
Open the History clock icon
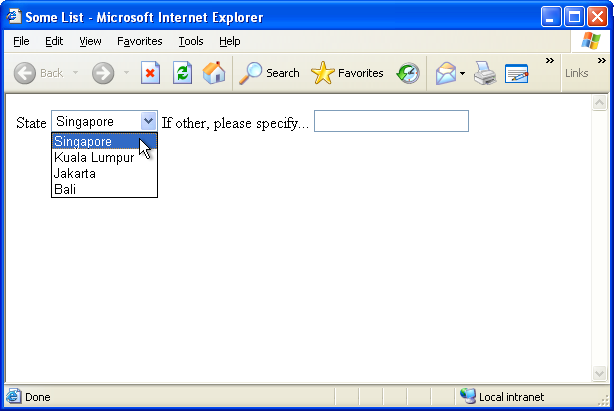408,73
